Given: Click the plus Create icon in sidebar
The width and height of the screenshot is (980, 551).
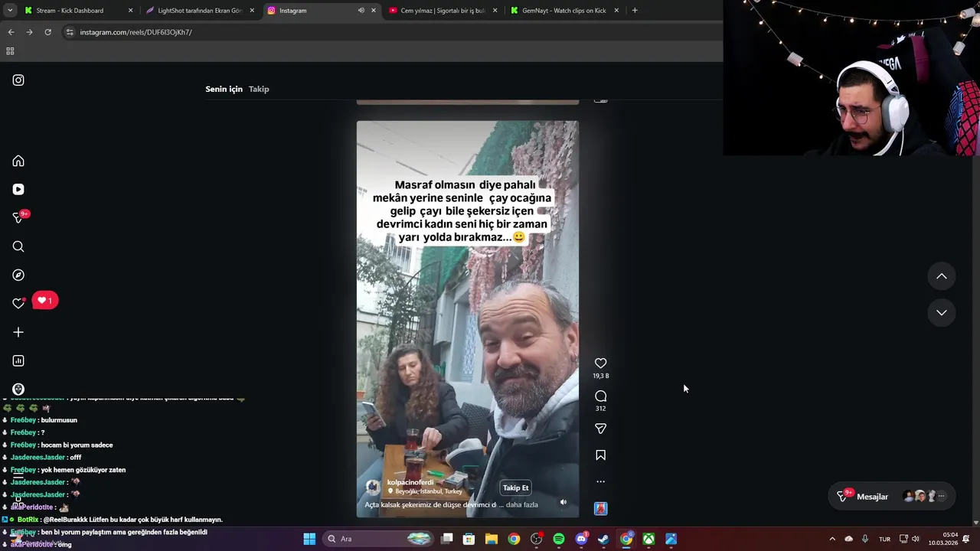Looking at the screenshot, I should (18, 332).
